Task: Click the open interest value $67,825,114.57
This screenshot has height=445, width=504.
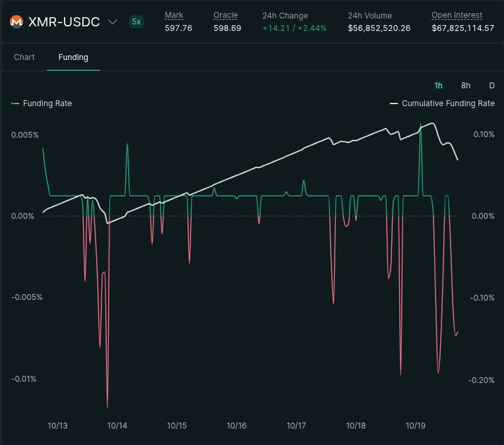Action: click(x=463, y=28)
